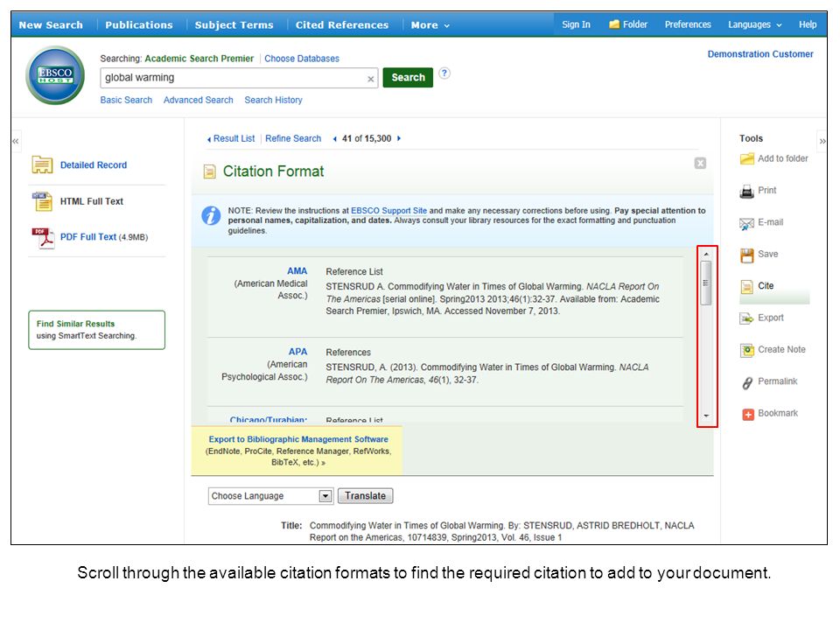Click the Academic Search Premier database name
Image resolution: width=840 pixels, height=630 pixels.
click(199, 59)
